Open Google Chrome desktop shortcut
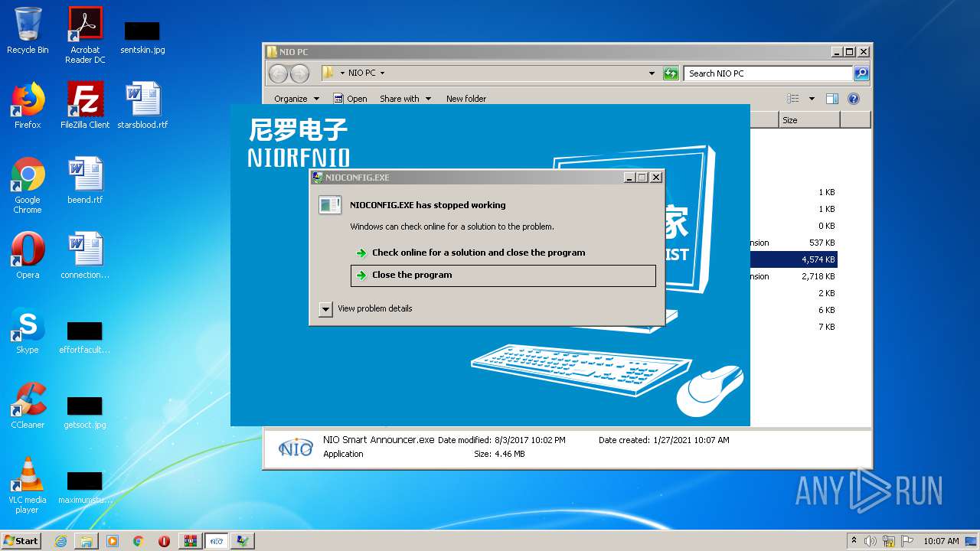The height and width of the screenshot is (551, 980). tap(28, 185)
